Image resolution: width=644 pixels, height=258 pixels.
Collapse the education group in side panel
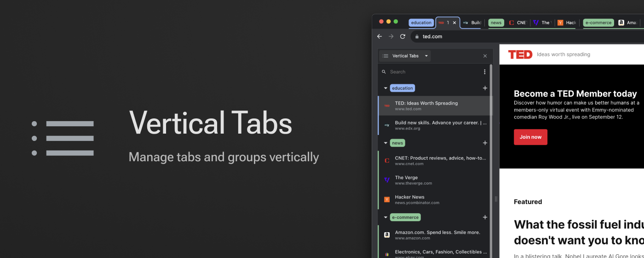[x=385, y=88]
